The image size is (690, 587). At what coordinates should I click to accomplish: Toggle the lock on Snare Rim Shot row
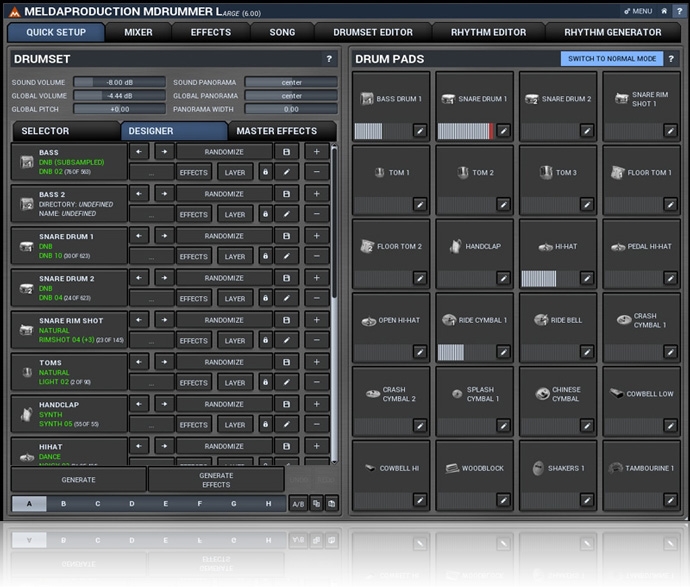[x=265, y=340]
